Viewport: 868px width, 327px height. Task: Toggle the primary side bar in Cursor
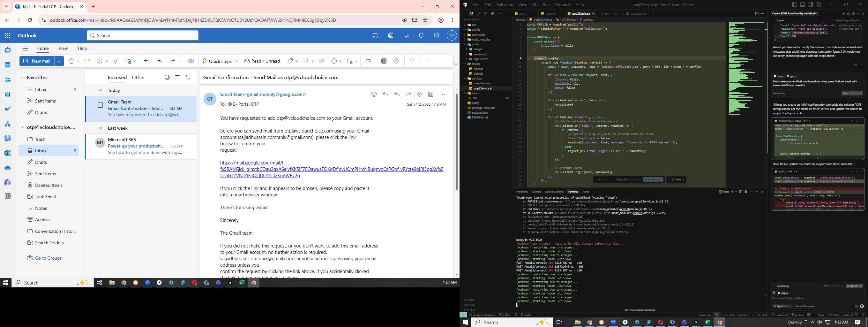794,4
